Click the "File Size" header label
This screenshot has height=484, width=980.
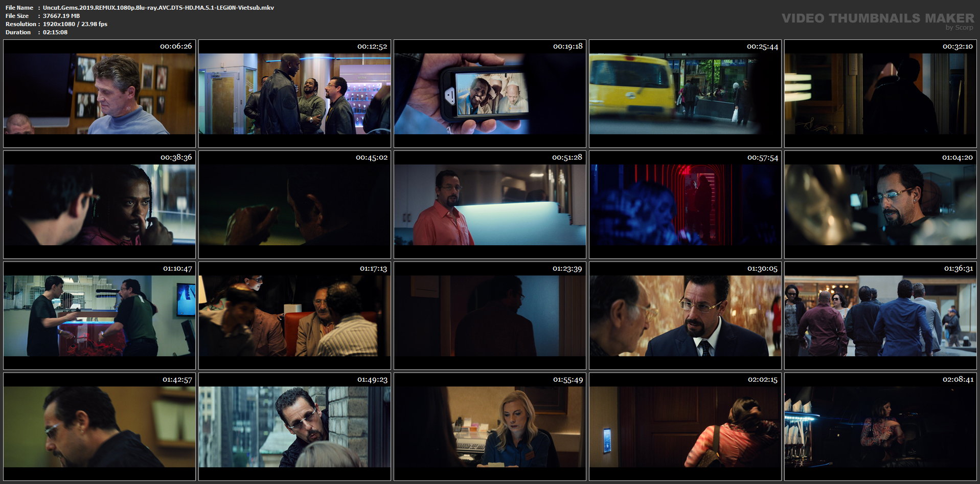tap(17, 16)
